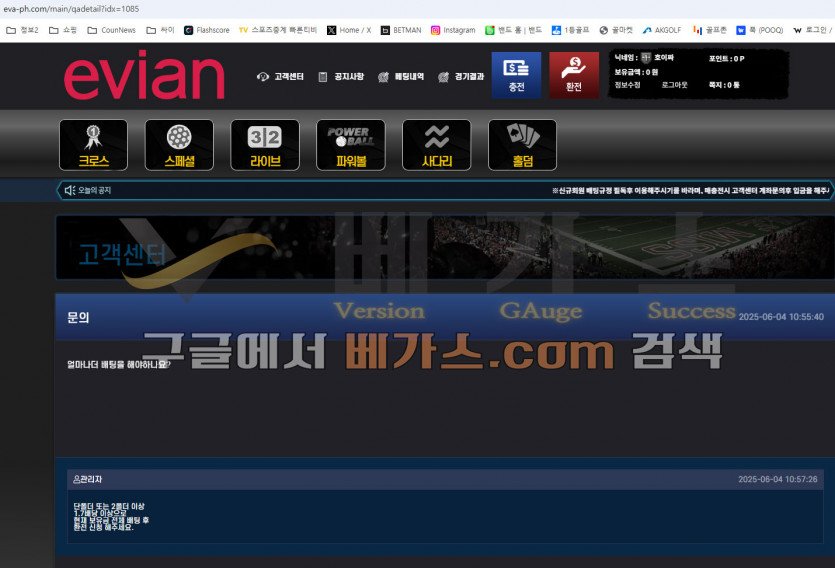This screenshot has height=568, width=835.
Task: Select the 홀덤 game icon
Action: coord(522,145)
